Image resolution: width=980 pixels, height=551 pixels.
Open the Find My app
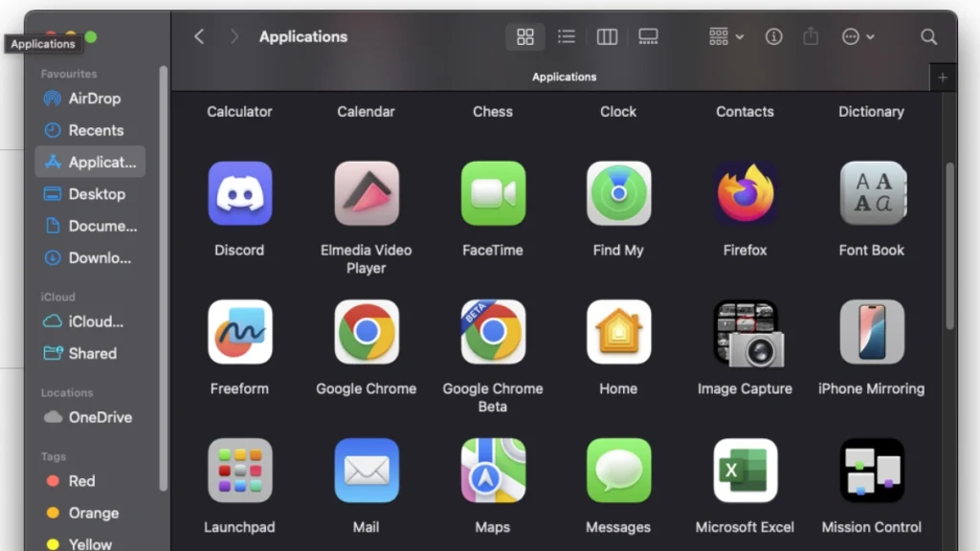[618, 193]
